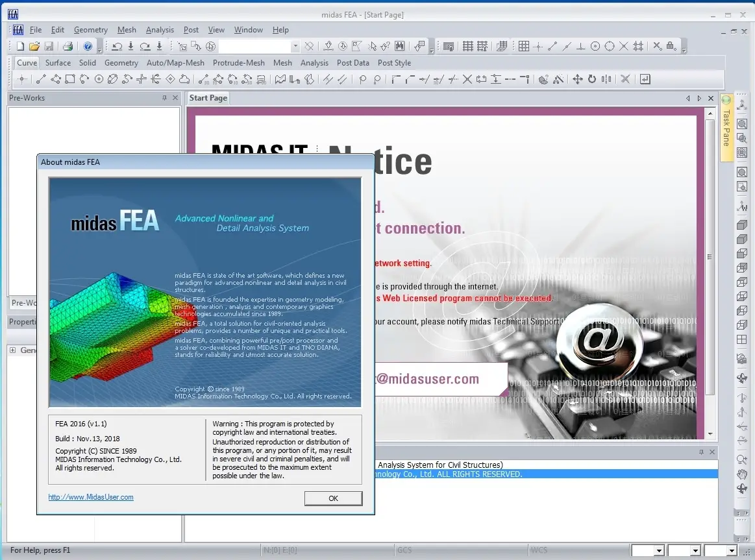The height and width of the screenshot is (560, 755).
Task: Toggle perpendicular snap
Action: [581, 46]
